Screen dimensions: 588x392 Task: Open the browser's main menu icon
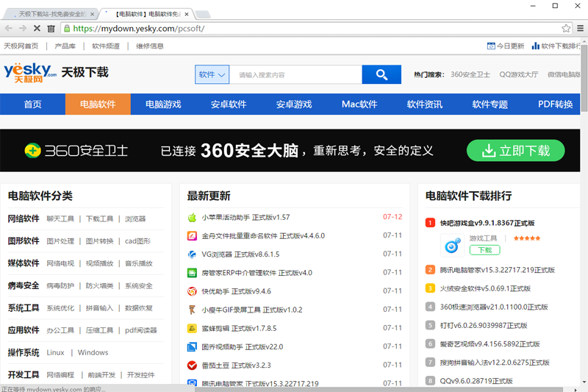pyautogui.click(x=579, y=28)
